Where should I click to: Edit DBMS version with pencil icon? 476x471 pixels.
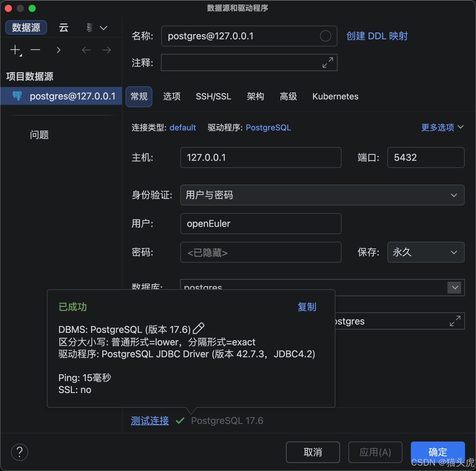199,328
